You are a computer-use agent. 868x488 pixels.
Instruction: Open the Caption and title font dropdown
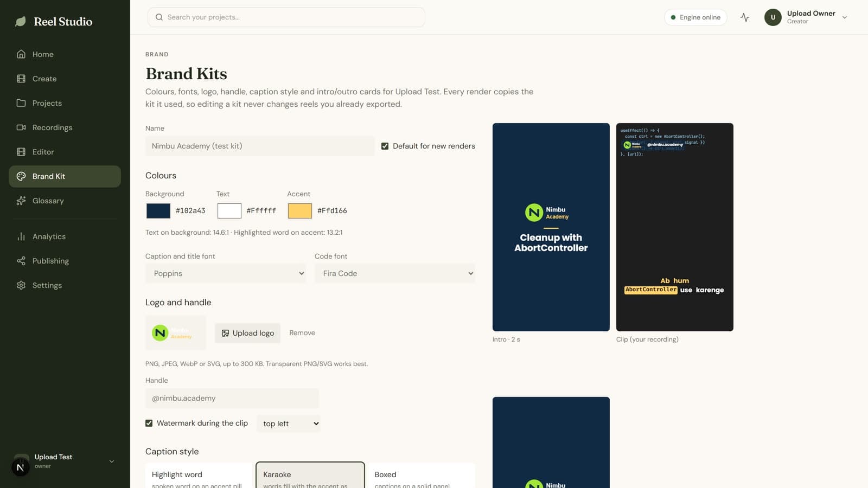click(226, 273)
